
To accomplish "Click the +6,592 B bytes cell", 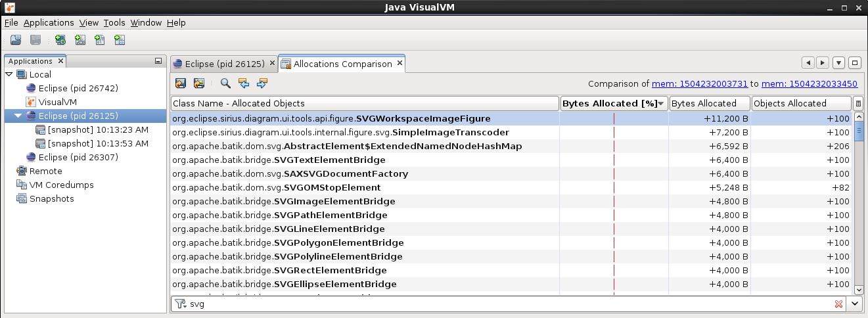I will click(x=710, y=146).
